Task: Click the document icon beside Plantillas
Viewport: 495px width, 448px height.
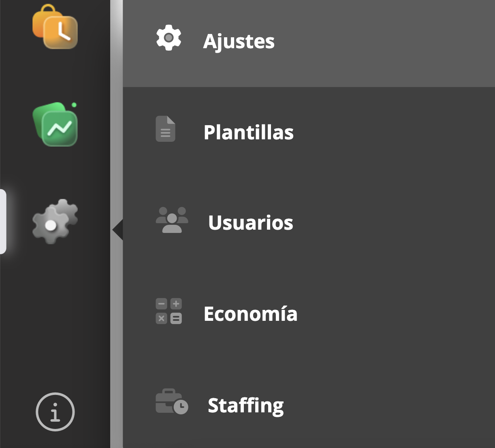Action: [165, 129]
